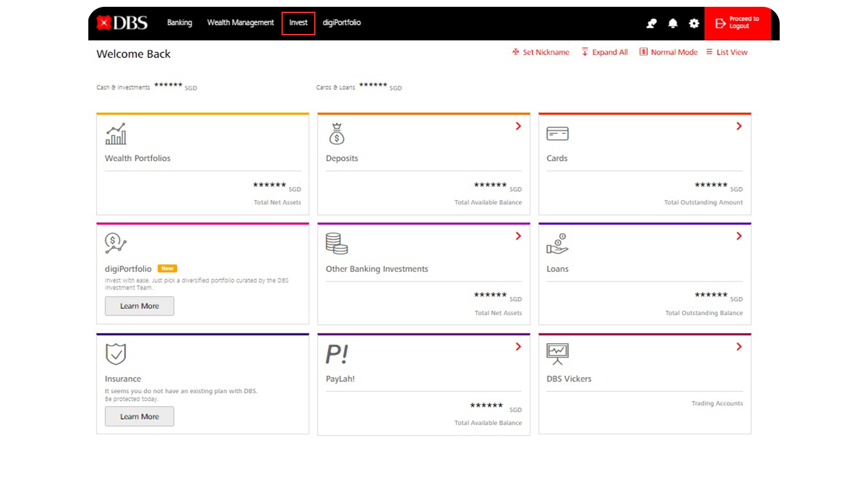Click Total Net Assets under Other Banking Investments
The image size is (868, 500).
coord(498,313)
